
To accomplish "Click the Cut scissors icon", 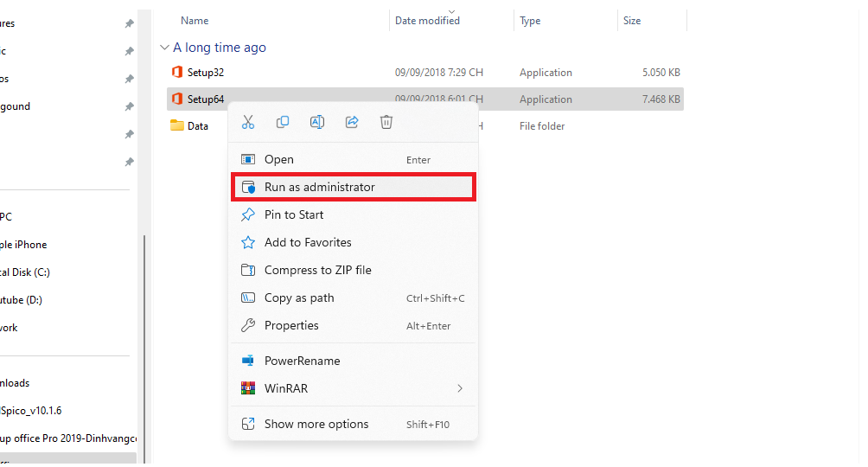I will click(248, 123).
